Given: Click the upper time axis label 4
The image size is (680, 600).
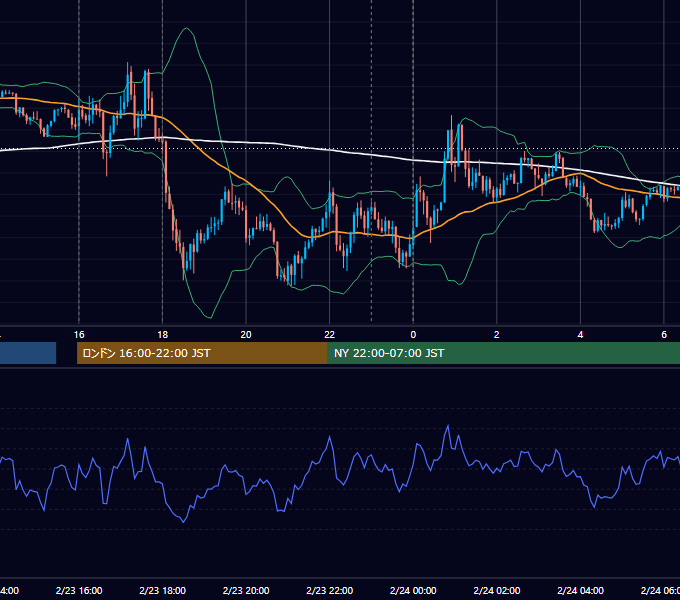Looking at the screenshot, I should click(x=580, y=335).
